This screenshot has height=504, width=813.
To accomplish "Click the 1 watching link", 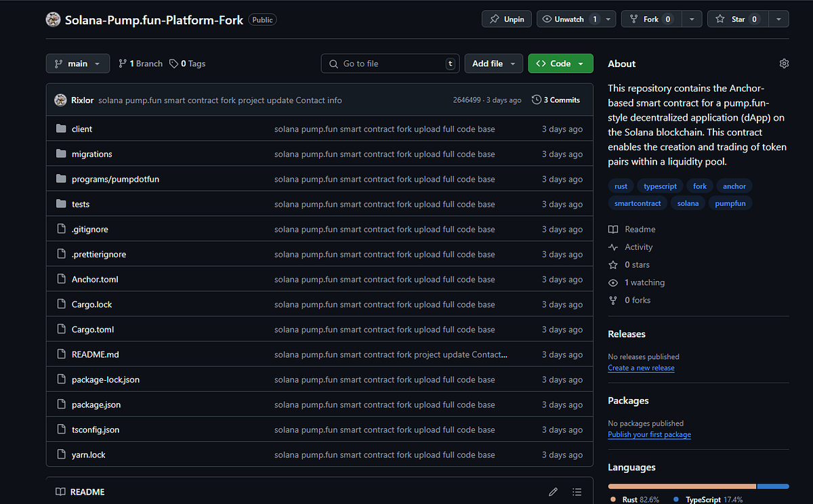I will point(637,282).
